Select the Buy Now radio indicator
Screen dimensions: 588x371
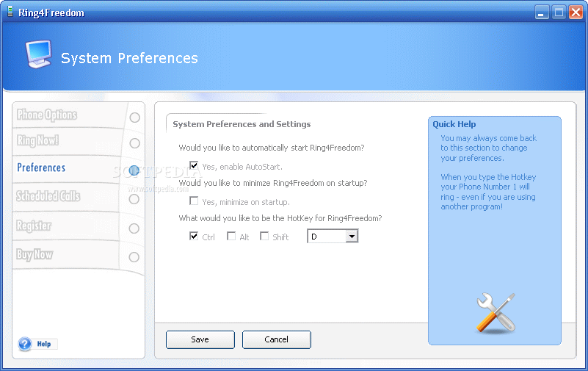134,257
